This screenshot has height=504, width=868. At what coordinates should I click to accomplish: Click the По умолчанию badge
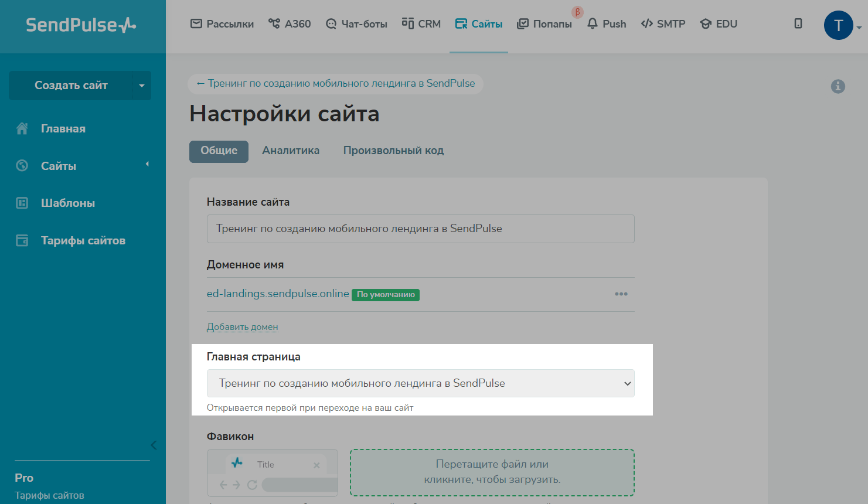pos(386,295)
